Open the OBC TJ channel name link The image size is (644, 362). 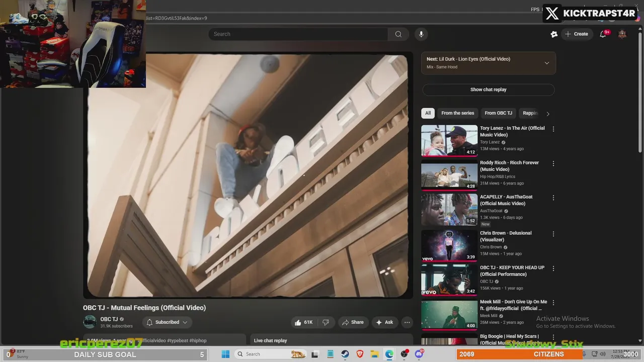(x=109, y=319)
